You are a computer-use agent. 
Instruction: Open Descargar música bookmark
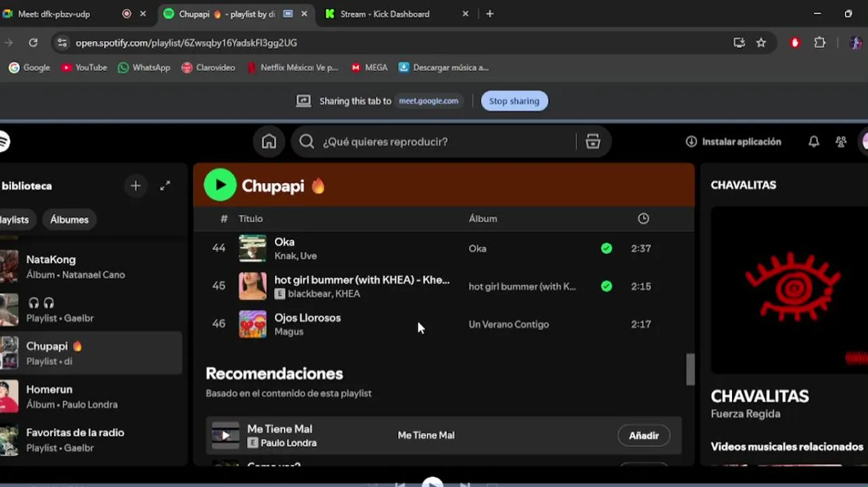tap(443, 68)
